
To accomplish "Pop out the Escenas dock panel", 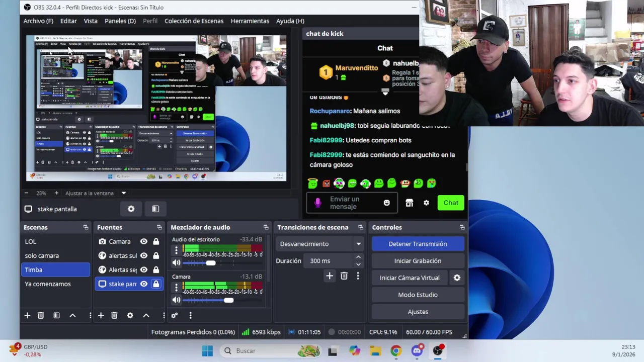I will [x=86, y=227].
